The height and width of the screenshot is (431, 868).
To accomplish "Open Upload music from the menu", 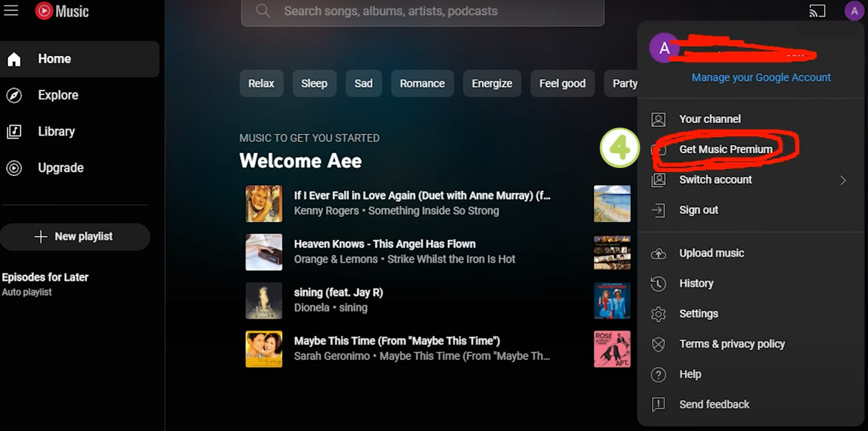I will 751,253.
